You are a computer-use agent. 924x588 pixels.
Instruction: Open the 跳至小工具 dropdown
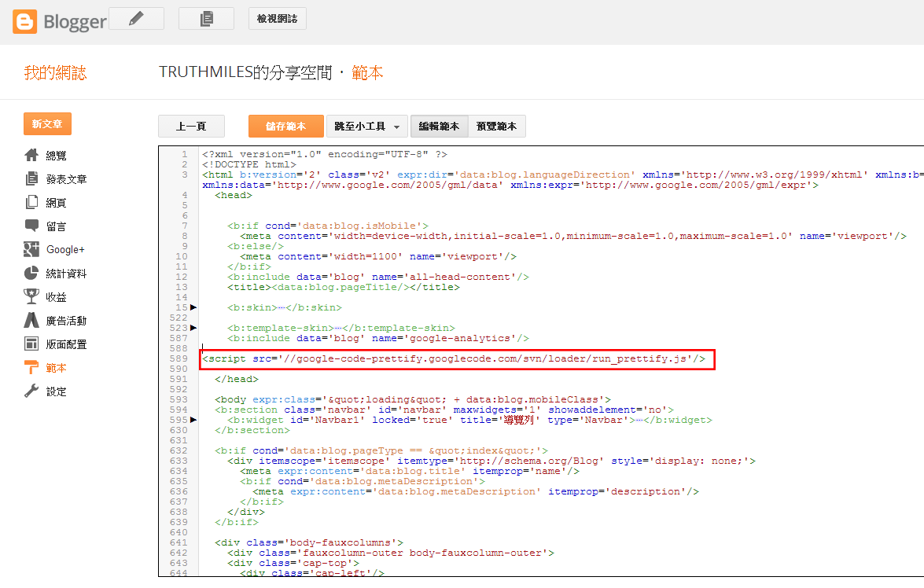coord(366,126)
